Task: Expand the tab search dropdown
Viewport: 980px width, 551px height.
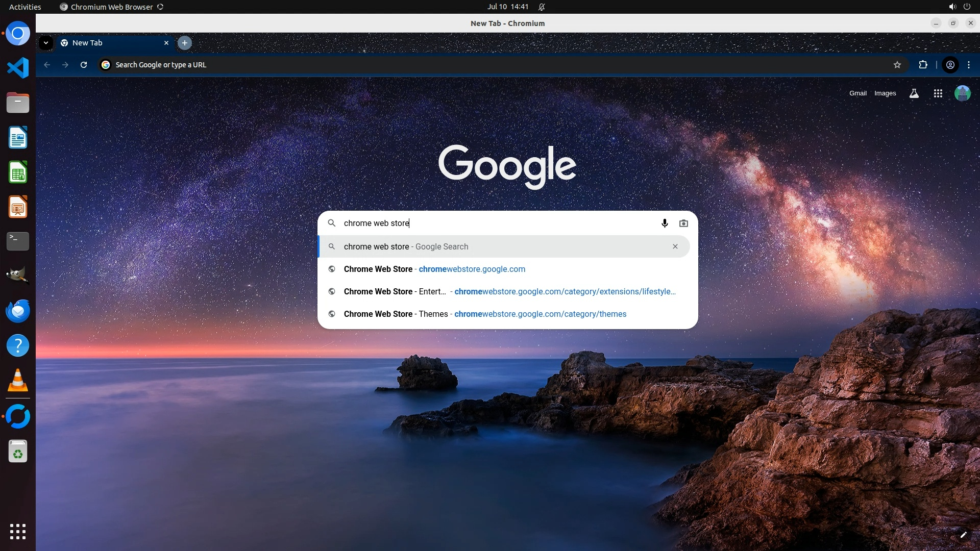Action: (46, 43)
